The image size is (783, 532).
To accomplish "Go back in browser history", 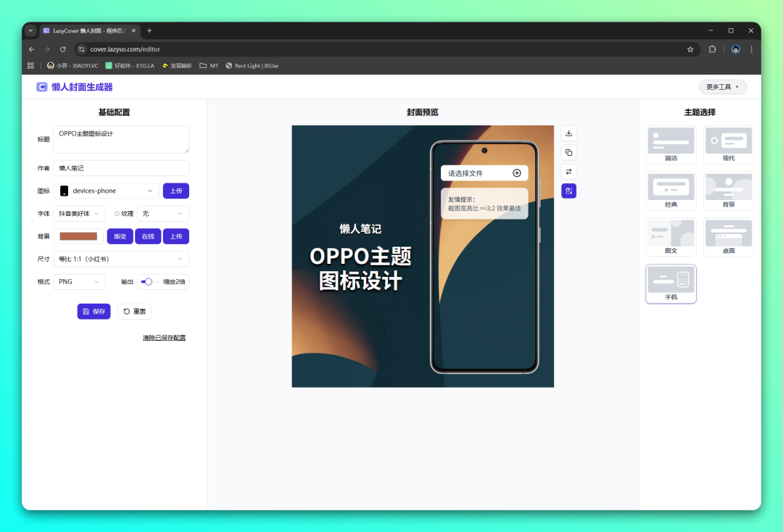I will pyautogui.click(x=31, y=49).
